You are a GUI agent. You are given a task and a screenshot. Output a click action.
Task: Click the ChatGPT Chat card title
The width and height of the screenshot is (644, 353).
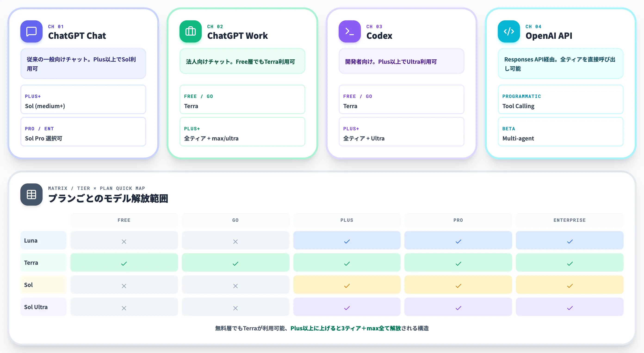point(77,36)
